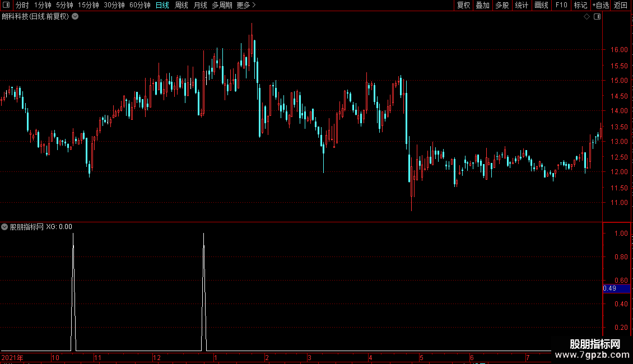Click the 股朋指标网 XG: 0.00 indicator label

coord(41,227)
